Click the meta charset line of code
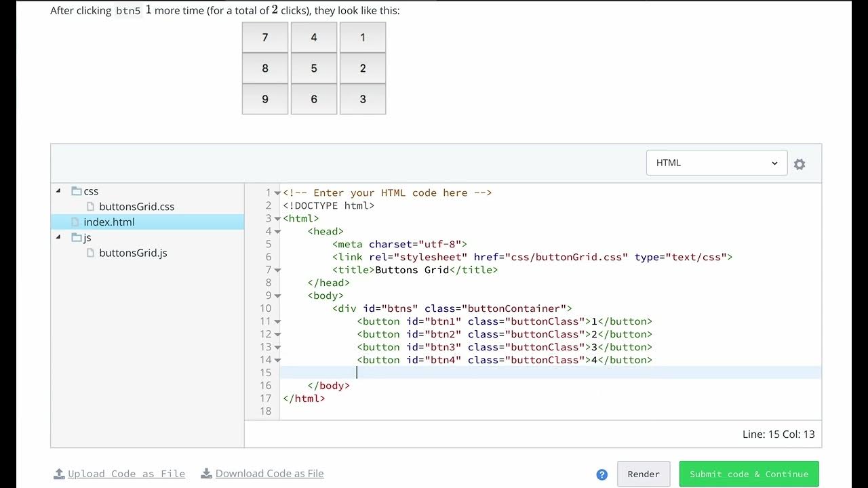 pyautogui.click(x=399, y=245)
